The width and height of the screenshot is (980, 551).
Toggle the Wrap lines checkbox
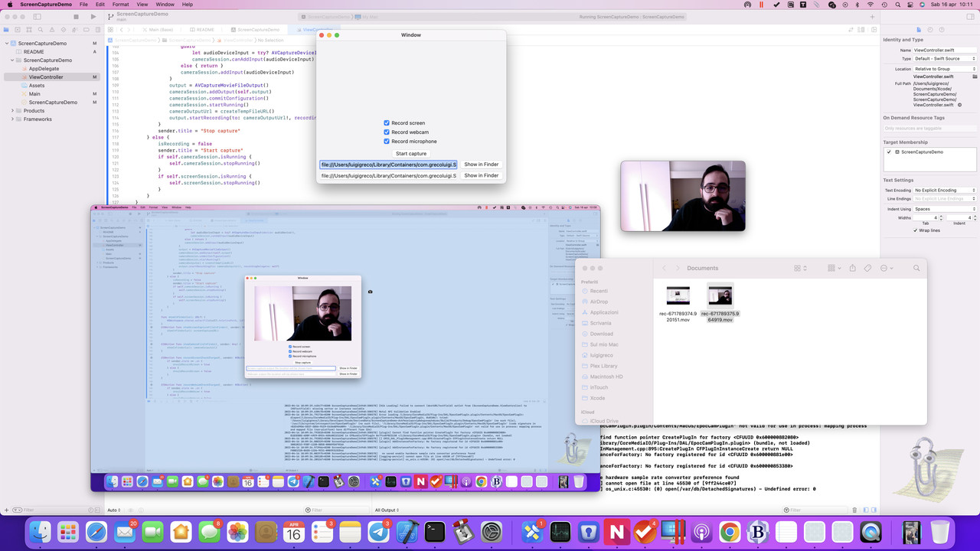click(x=916, y=230)
